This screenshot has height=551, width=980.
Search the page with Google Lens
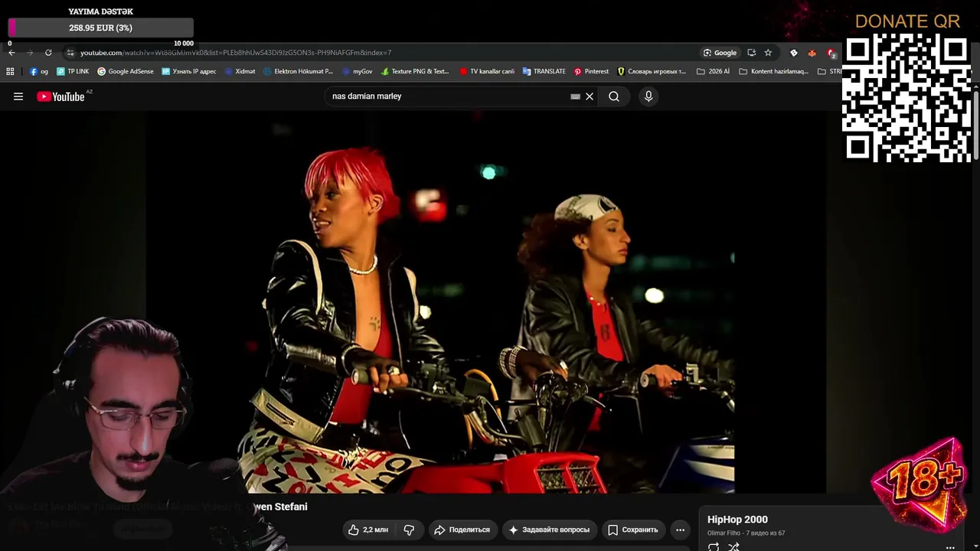pyautogui.click(x=720, y=53)
